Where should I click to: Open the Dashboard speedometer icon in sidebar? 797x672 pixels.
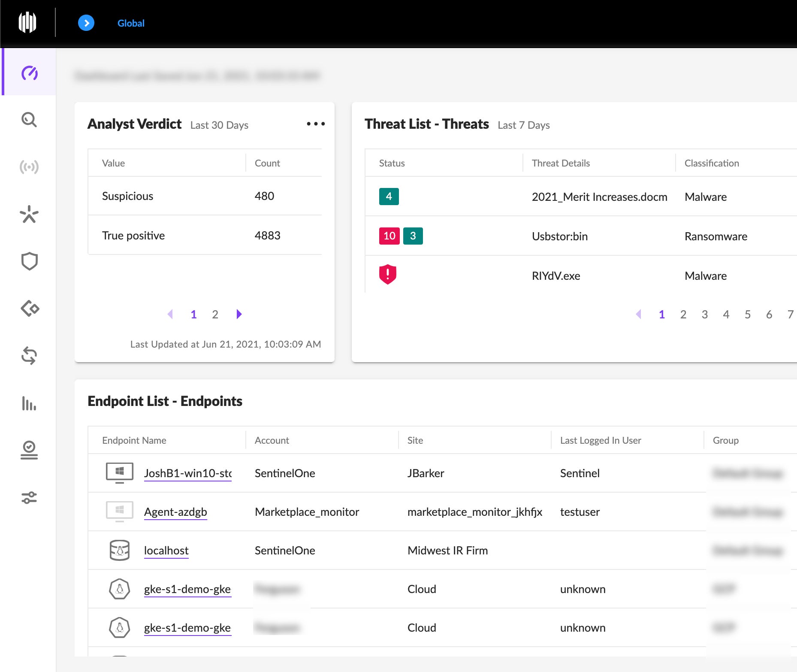[30, 73]
